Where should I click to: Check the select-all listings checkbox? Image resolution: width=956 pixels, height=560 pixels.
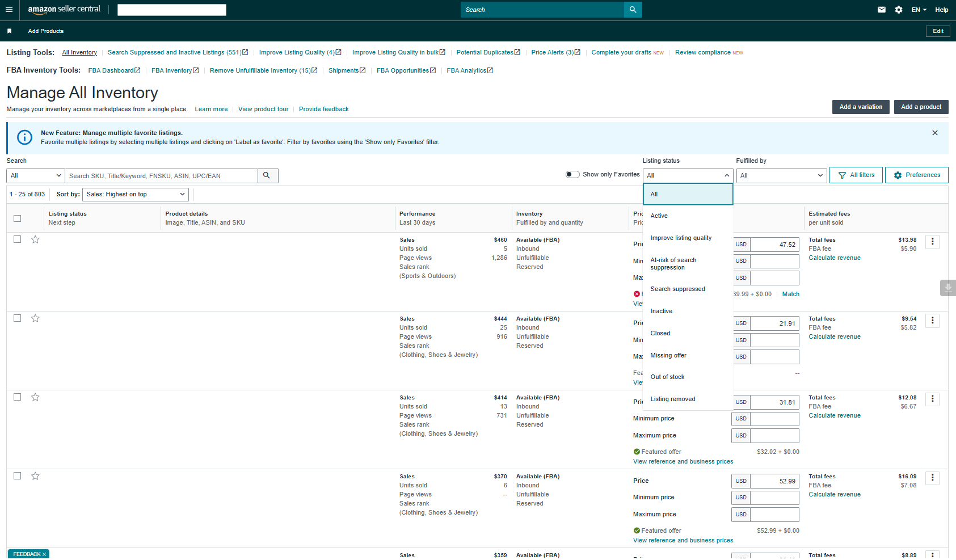18,218
